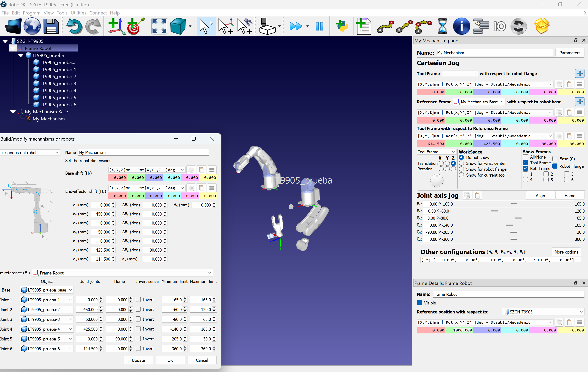Click the Undo arrow icon
Image resolution: width=588 pixels, height=372 pixels.
coord(74,26)
